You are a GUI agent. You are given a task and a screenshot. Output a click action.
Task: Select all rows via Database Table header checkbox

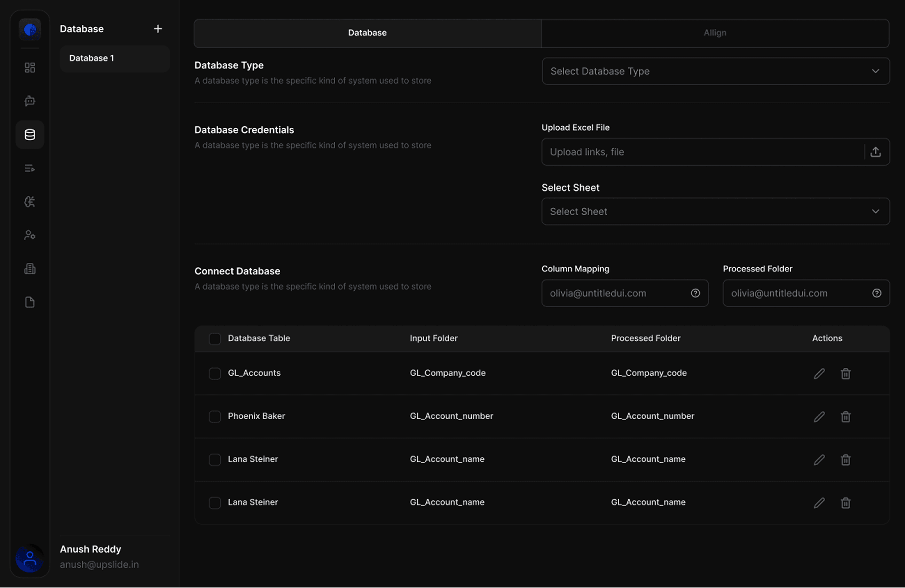(x=215, y=339)
